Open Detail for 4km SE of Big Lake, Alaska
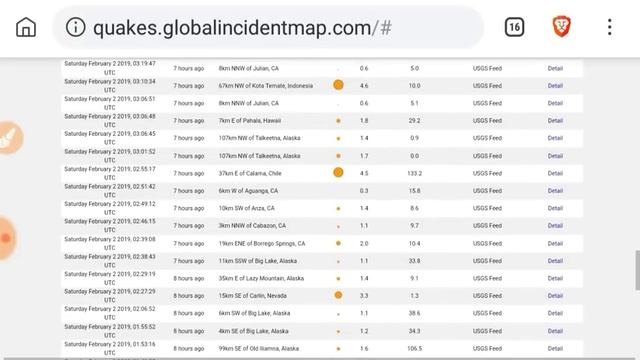The image size is (640, 360). point(555,331)
